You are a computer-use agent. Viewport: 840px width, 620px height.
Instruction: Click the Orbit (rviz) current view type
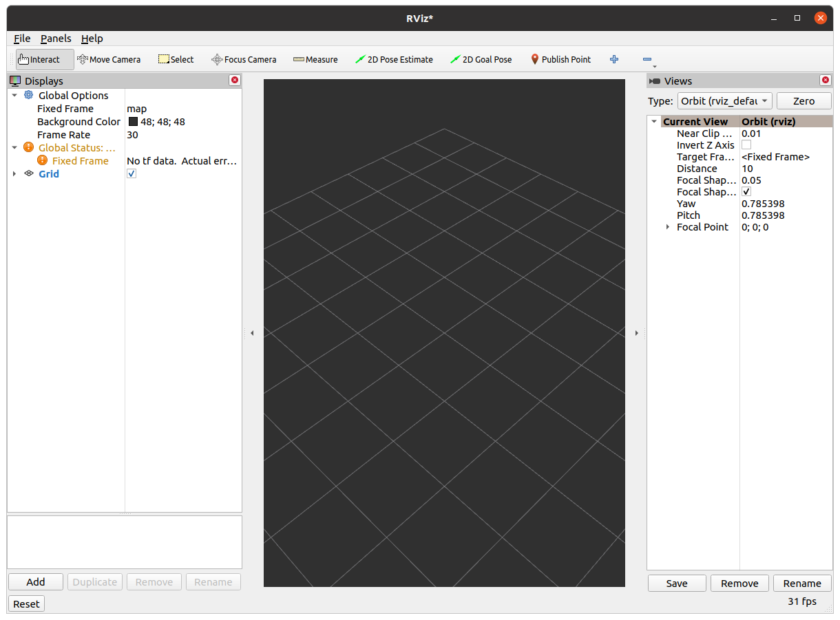tap(768, 122)
